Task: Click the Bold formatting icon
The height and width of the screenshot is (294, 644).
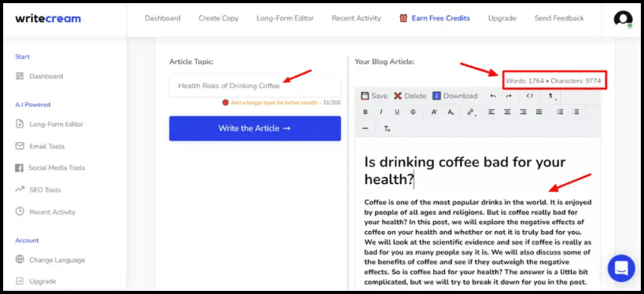Action: [365, 112]
